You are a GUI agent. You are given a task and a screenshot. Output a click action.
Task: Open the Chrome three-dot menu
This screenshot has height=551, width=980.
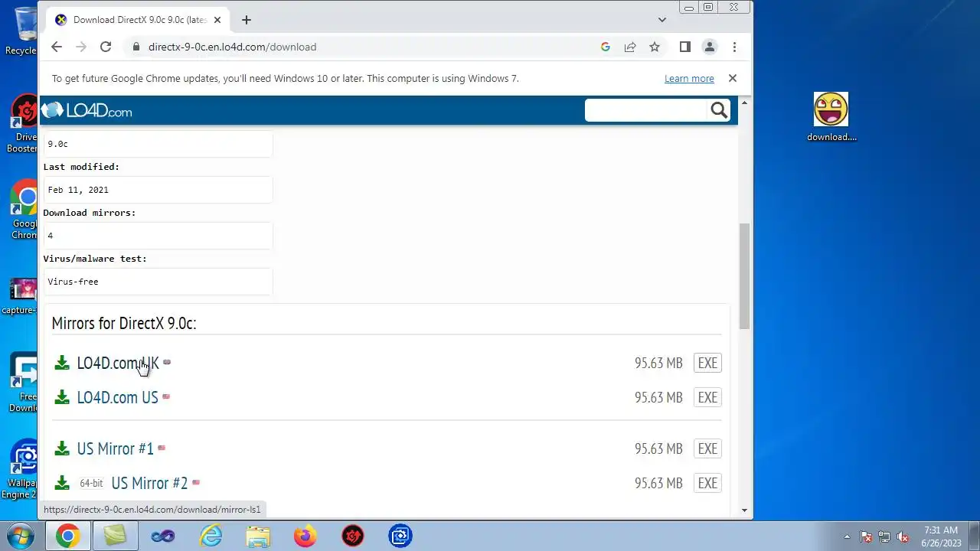pos(734,47)
